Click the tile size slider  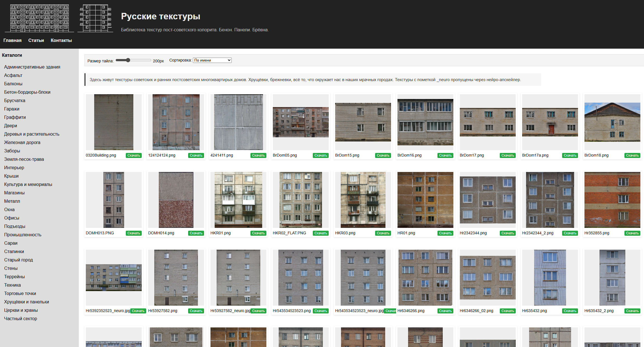[x=133, y=60]
